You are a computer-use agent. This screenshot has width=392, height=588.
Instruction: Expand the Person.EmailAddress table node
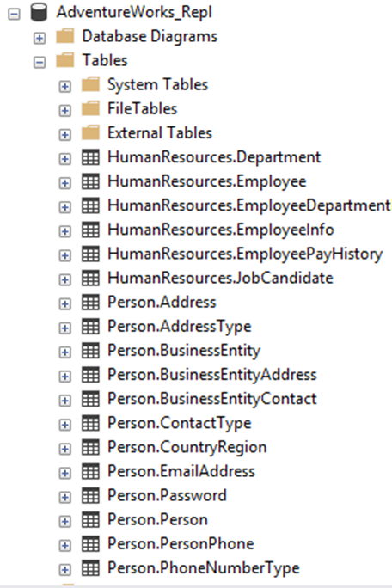[x=64, y=473]
